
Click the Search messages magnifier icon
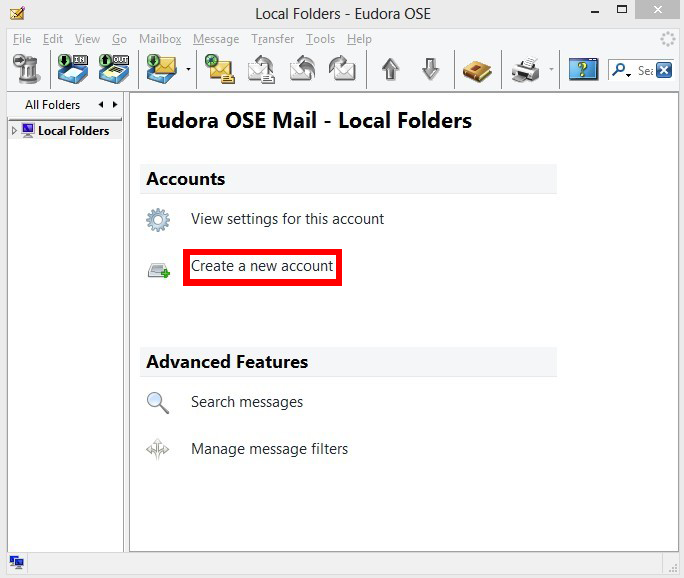tap(157, 403)
